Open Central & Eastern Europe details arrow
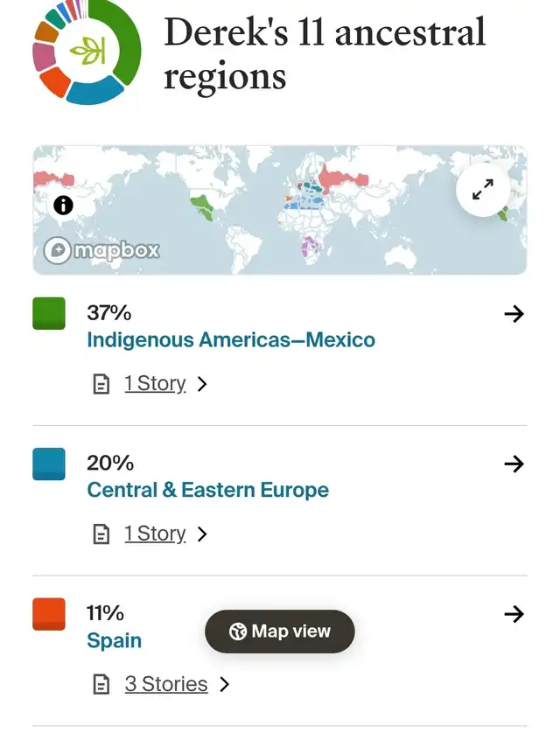This screenshot has width=560, height=747. coord(514,464)
